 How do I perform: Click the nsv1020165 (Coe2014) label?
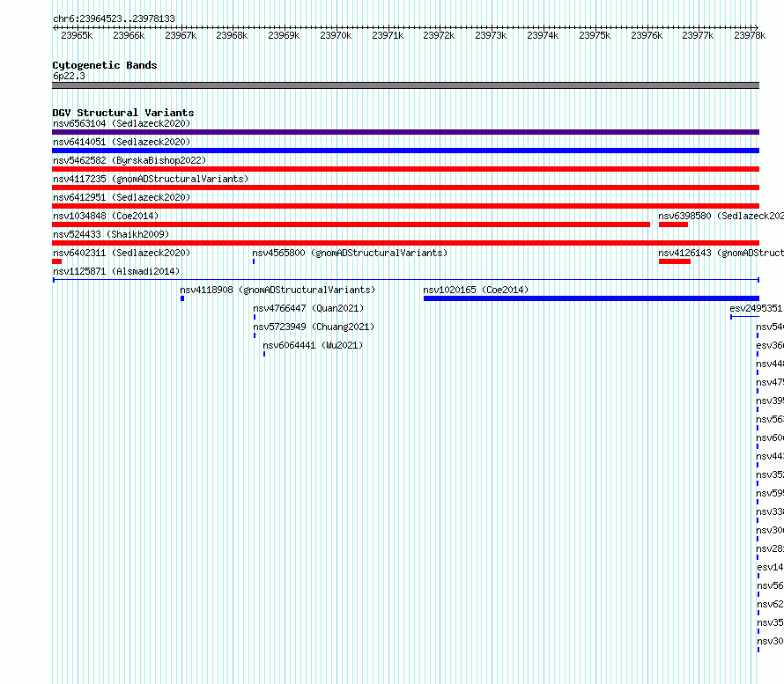(476, 290)
